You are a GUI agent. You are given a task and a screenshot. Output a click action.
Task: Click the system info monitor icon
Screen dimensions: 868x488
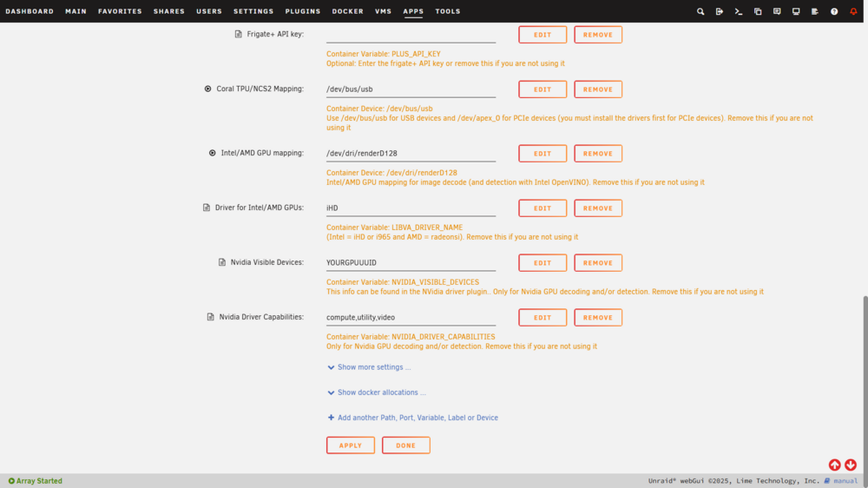coord(796,11)
